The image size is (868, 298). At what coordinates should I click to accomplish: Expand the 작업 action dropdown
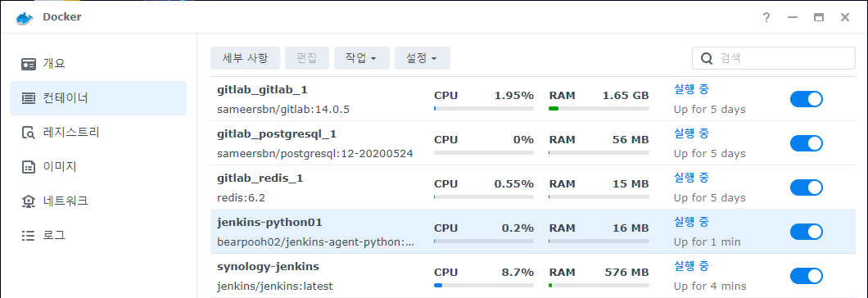pos(361,58)
